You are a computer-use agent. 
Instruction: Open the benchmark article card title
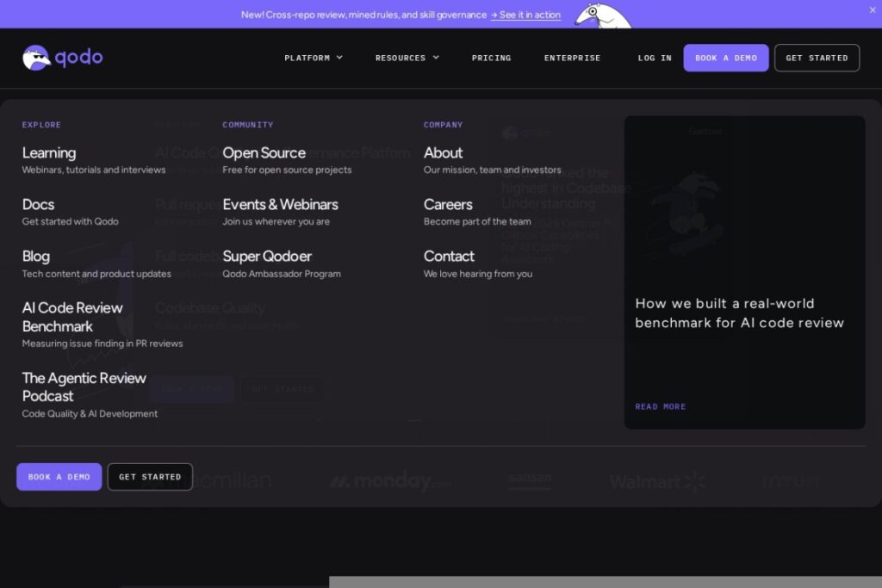739,313
